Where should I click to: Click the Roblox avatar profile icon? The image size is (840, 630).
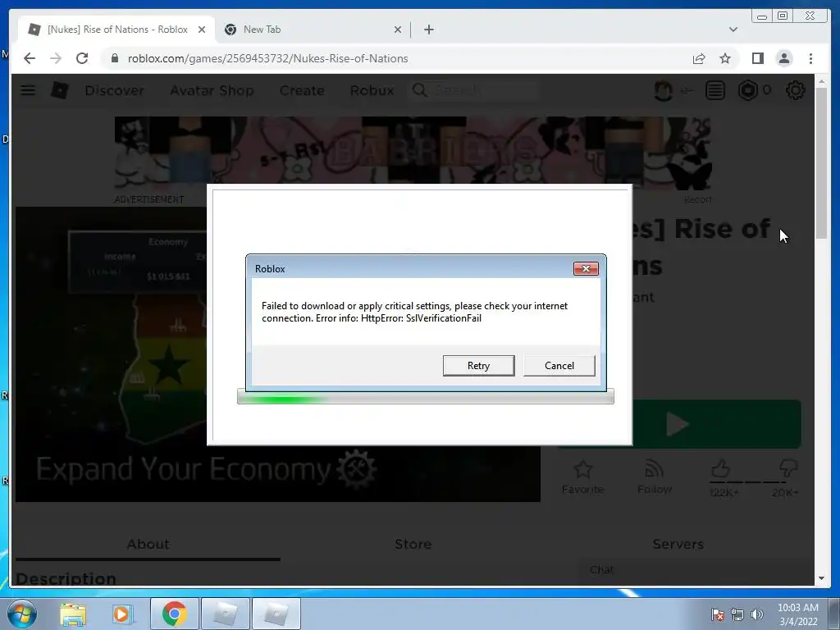(663, 90)
